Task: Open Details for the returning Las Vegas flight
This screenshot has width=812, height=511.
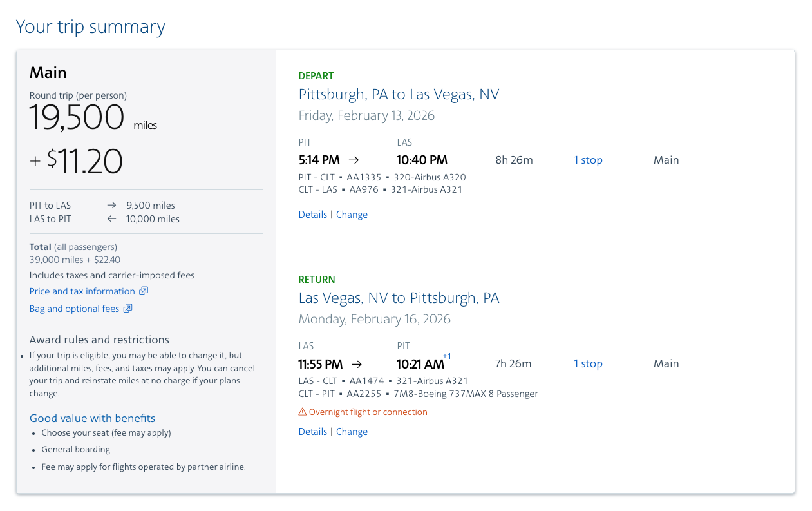Action: (x=312, y=431)
